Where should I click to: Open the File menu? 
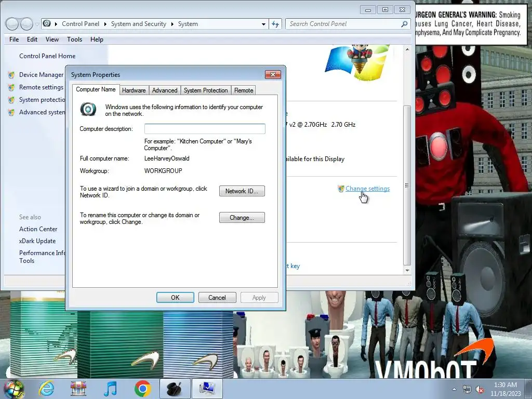[14, 39]
